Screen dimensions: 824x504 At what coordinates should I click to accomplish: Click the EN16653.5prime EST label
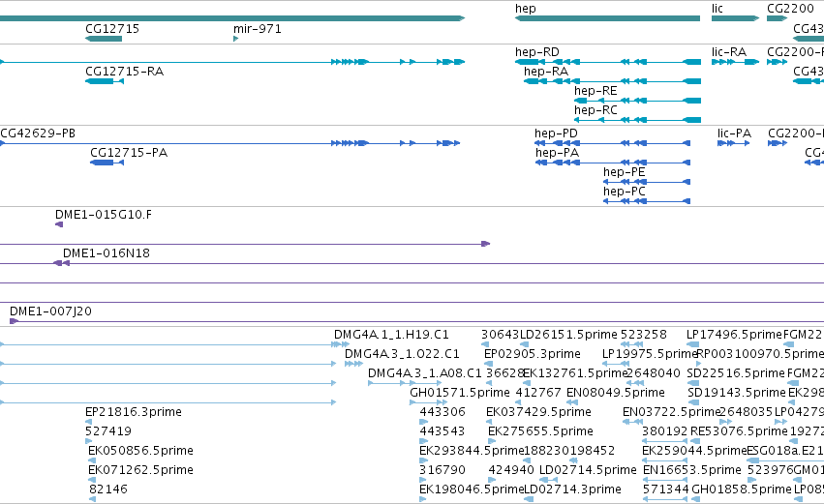click(692, 470)
